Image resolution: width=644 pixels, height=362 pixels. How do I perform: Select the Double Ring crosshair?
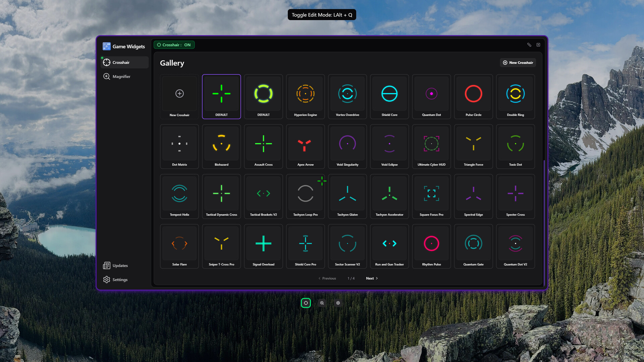(x=516, y=97)
